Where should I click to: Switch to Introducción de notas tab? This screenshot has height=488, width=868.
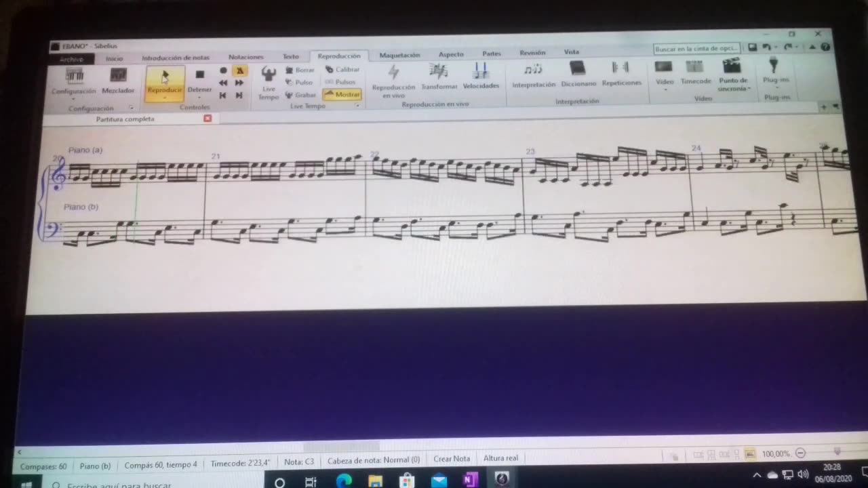tap(176, 58)
